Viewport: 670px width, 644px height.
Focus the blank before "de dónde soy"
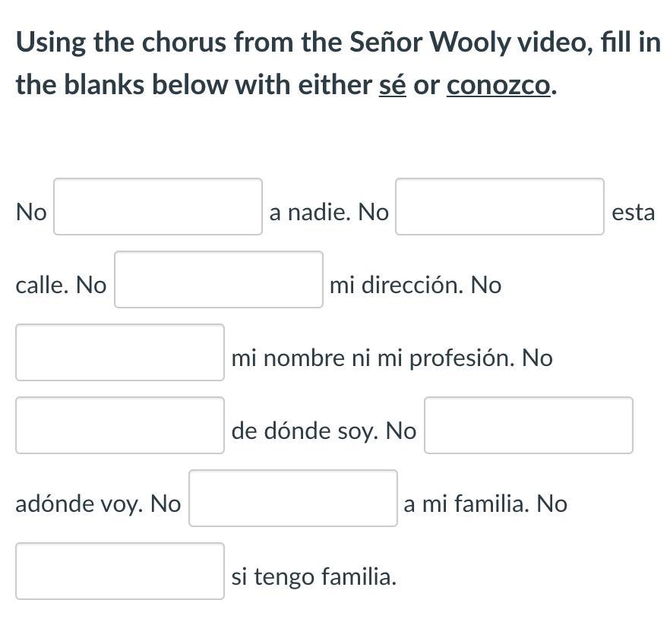click(x=120, y=425)
